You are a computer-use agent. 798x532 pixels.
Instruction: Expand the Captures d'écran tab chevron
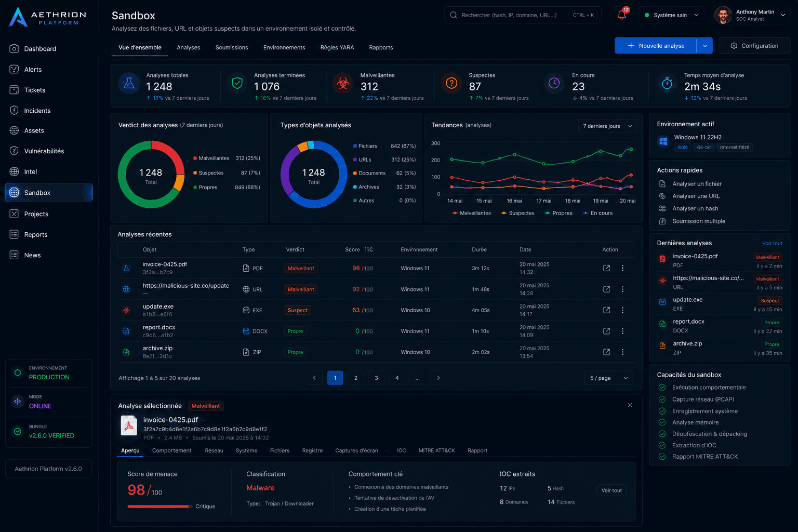pyautogui.click(x=387, y=451)
